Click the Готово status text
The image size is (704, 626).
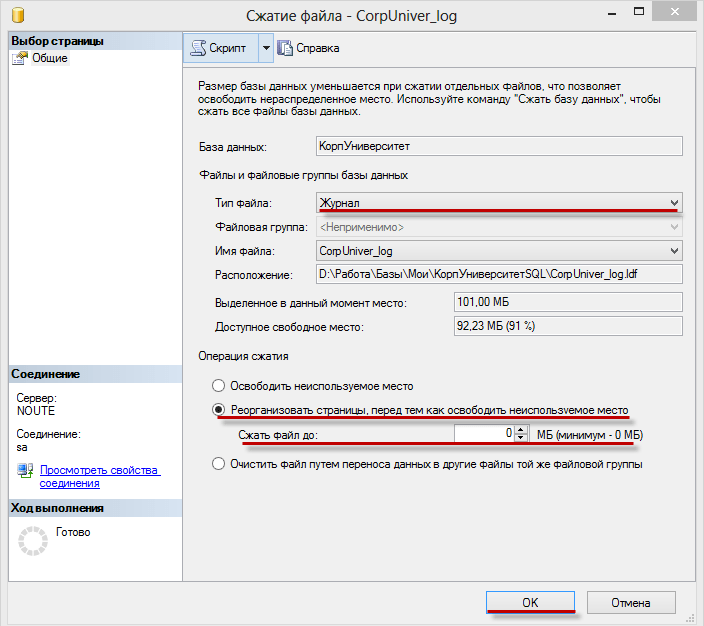pos(73,532)
